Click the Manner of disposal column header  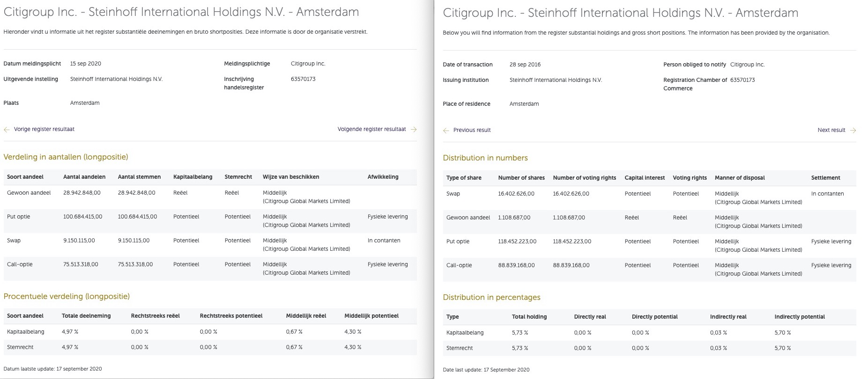point(739,178)
